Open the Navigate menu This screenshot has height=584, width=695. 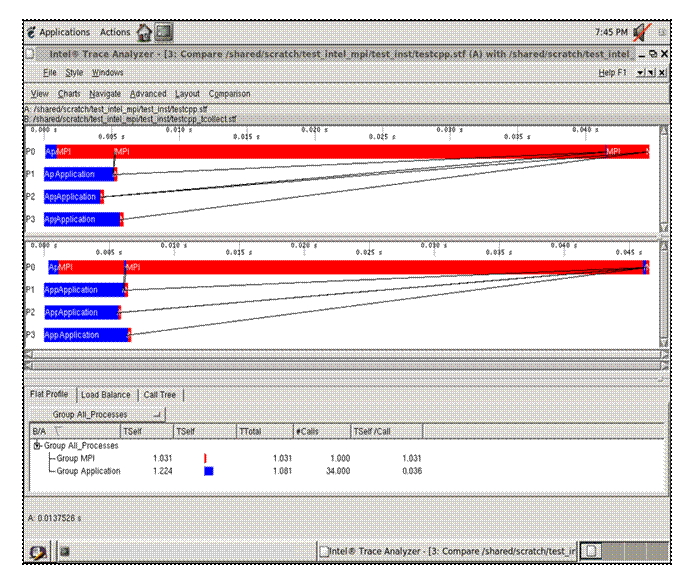point(105,94)
